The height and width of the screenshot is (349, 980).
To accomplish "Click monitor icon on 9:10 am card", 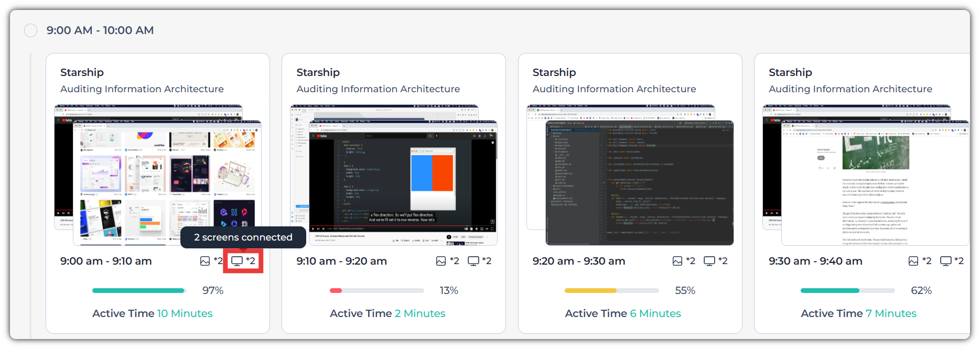I will 473,261.
